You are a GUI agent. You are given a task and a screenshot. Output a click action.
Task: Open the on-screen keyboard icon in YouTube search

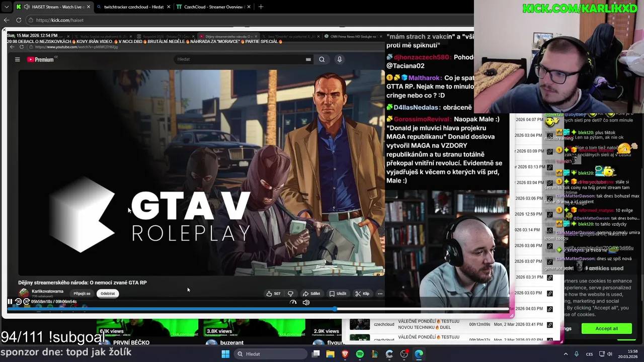(308, 59)
